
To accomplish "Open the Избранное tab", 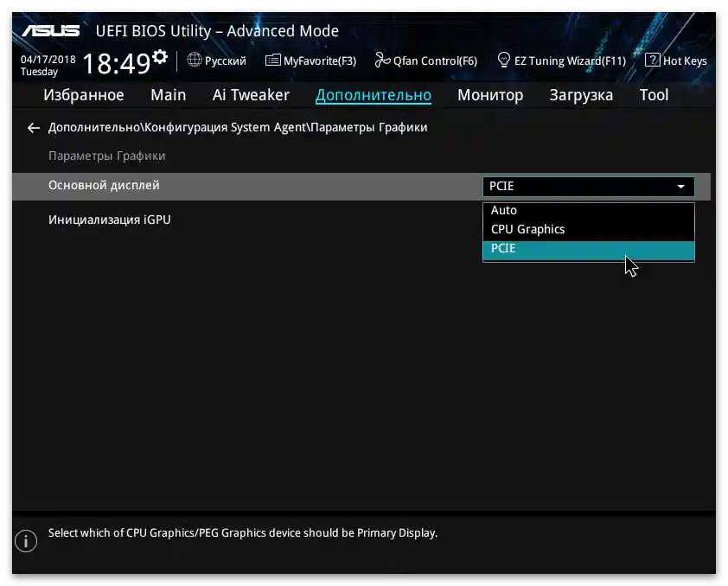I will [x=84, y=95].
